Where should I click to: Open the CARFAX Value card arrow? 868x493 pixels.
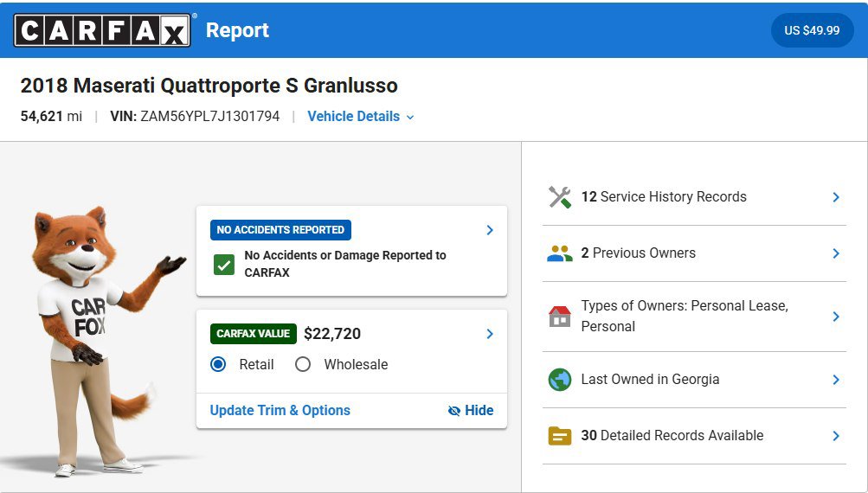pos(490,334)
